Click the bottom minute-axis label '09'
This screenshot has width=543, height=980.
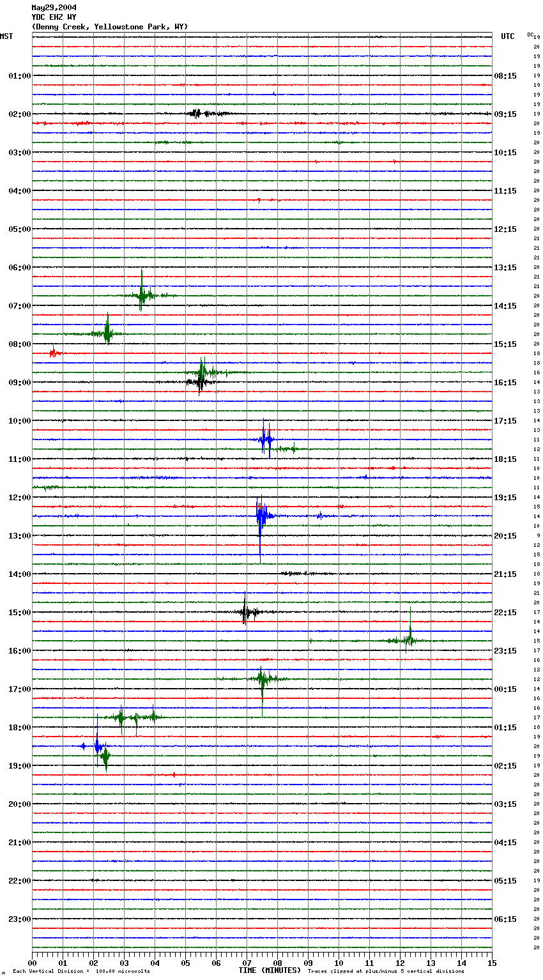point(308,963)
